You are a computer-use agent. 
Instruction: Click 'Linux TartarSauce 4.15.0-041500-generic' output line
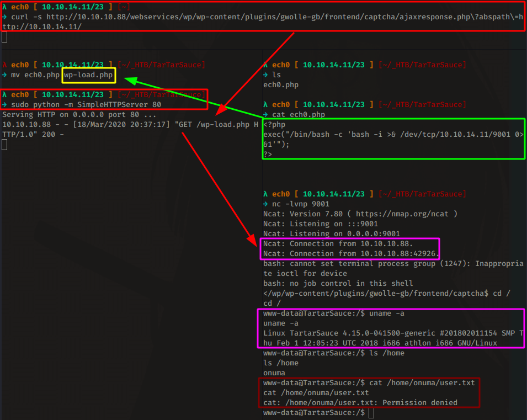[x=393, y=333]
